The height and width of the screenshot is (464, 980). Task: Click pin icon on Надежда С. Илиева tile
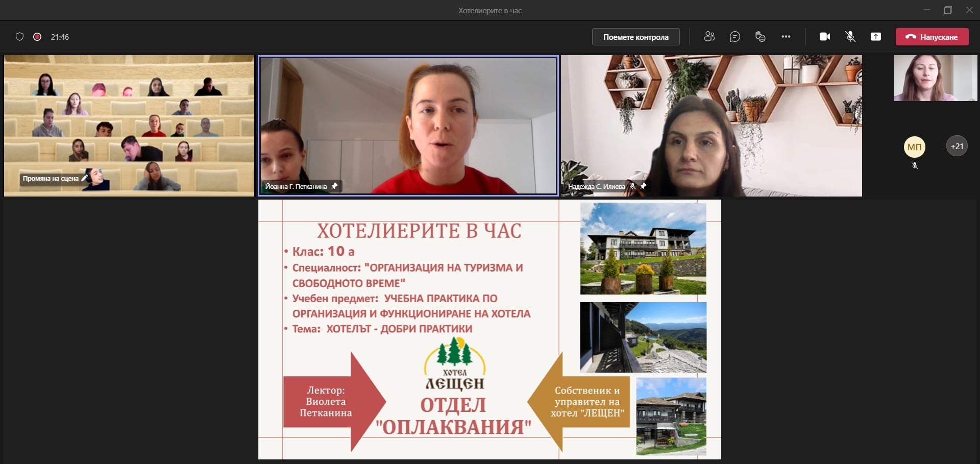644,186
